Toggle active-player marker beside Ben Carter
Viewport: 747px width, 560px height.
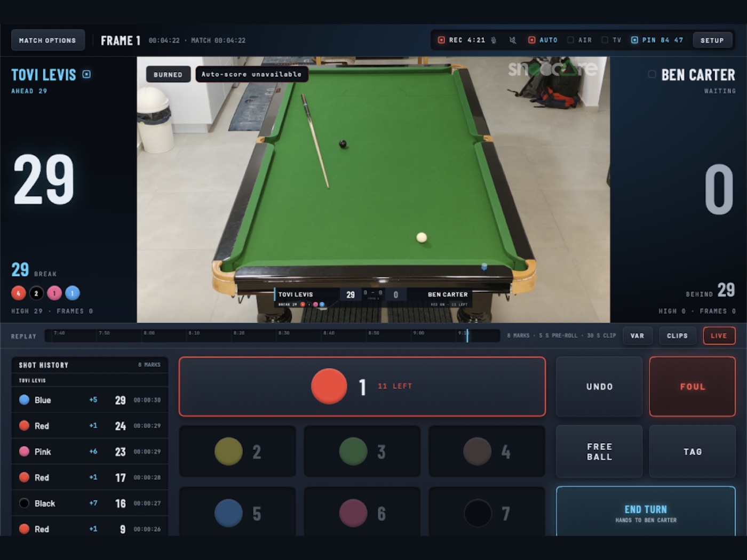tap(652, 74)
